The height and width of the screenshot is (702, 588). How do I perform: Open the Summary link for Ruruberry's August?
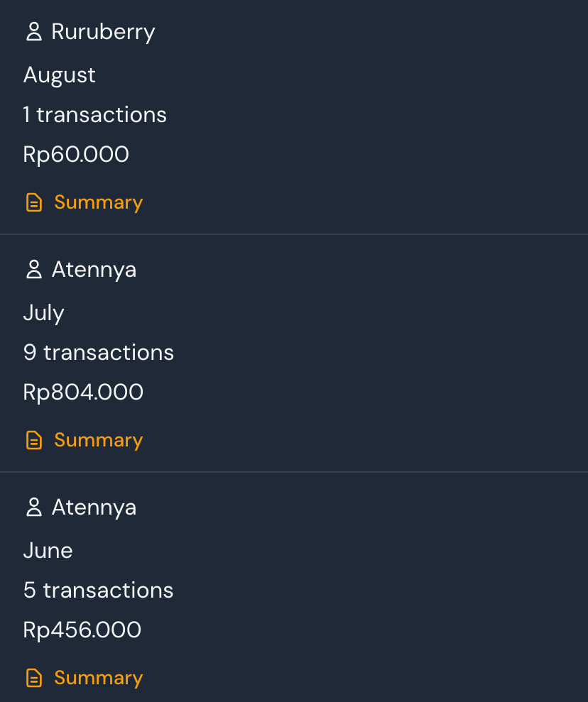click(98, 202)
